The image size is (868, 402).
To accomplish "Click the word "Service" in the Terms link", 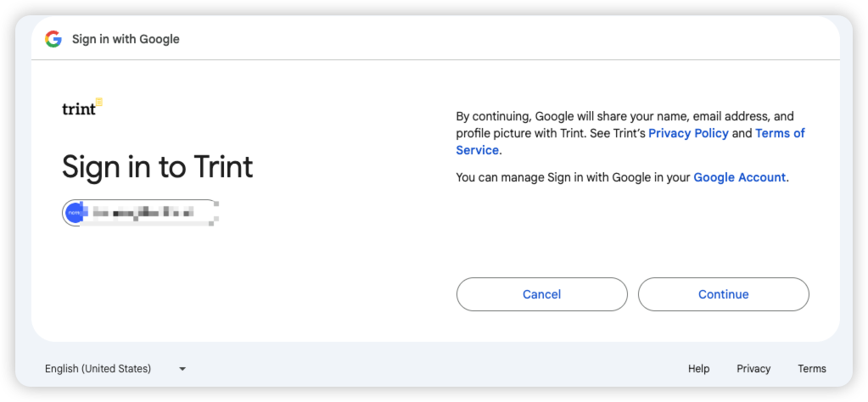I will point(478,150).
